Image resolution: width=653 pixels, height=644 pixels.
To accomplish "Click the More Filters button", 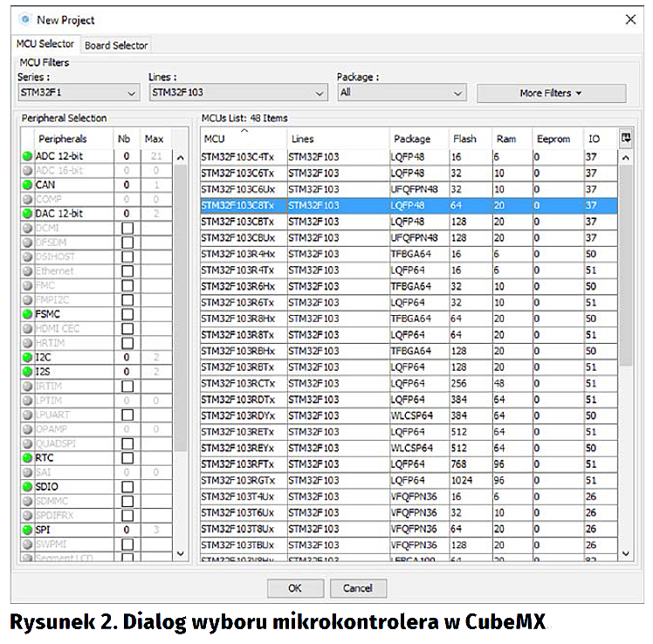I will (551, 92).
